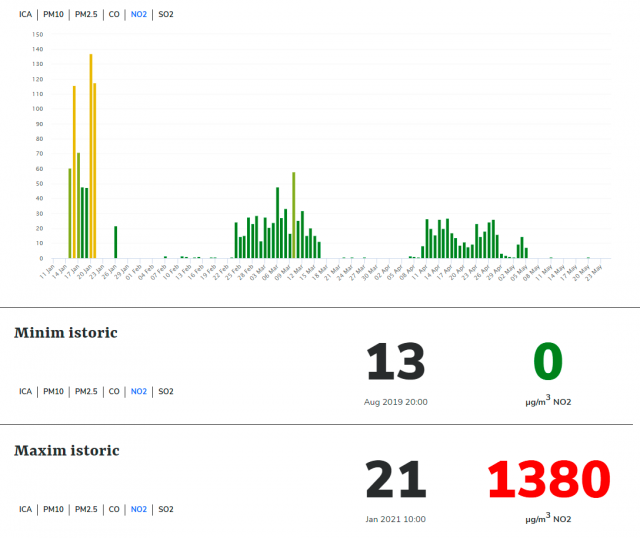The width and height of the screenshot is (640, 538).
Task: Switch to PM10 under Minim istoric
Action: pos(54,392)
